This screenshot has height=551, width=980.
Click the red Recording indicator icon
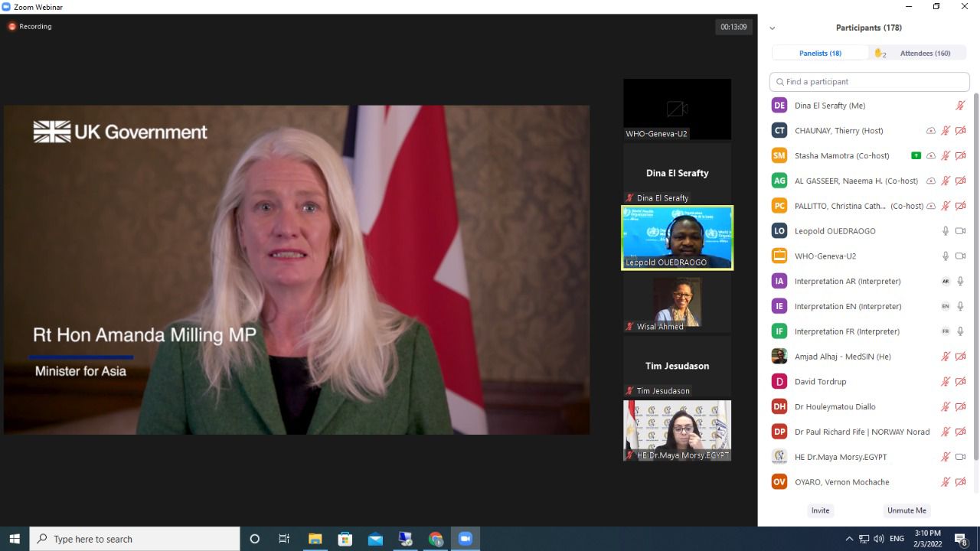12,27
